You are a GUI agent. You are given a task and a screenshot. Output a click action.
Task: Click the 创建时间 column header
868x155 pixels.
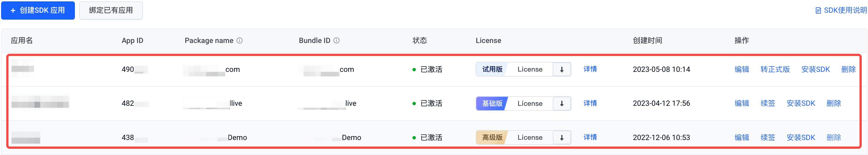coord(647,41)
